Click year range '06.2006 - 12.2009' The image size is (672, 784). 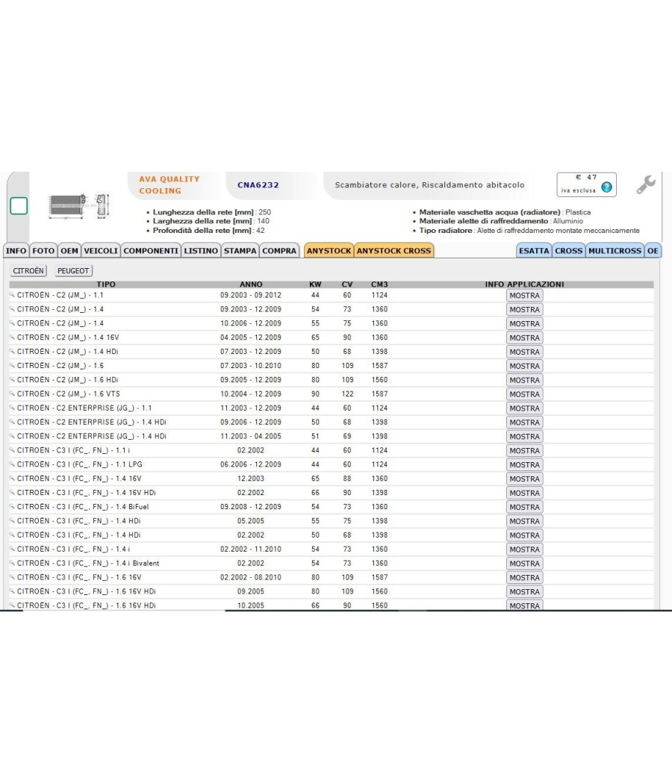tap(251, 464)
